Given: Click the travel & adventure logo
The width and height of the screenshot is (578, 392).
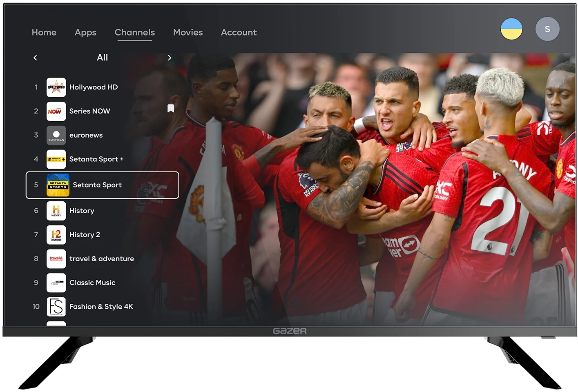Looking at the screenshot, I should click(56, 259).
